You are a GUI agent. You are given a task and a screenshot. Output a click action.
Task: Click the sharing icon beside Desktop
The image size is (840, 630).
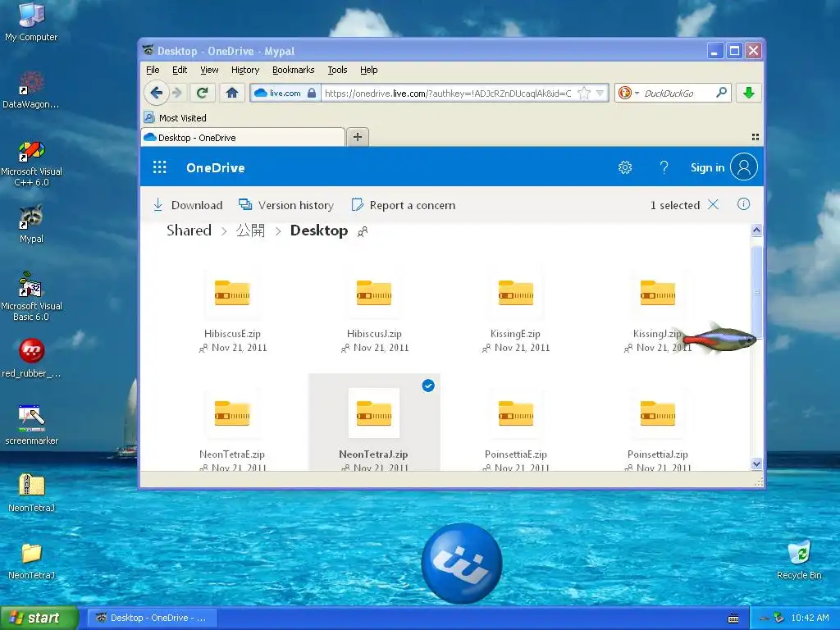363,232
